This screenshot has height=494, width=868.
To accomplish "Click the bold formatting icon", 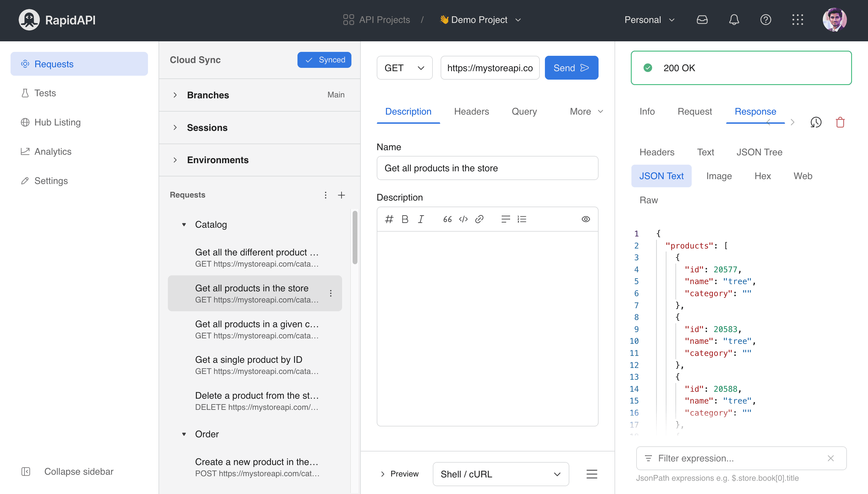I will 405,219.
